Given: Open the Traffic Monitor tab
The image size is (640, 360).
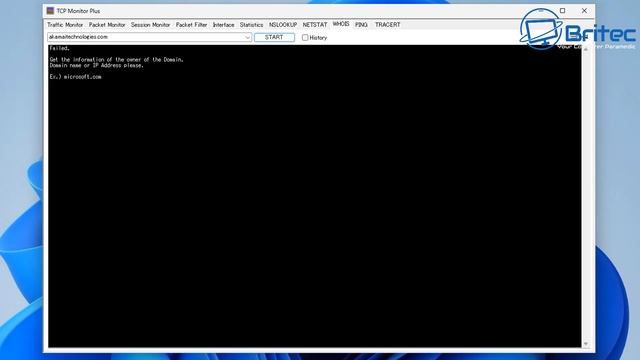Looking at the screenshot, I should coord(65,25).
